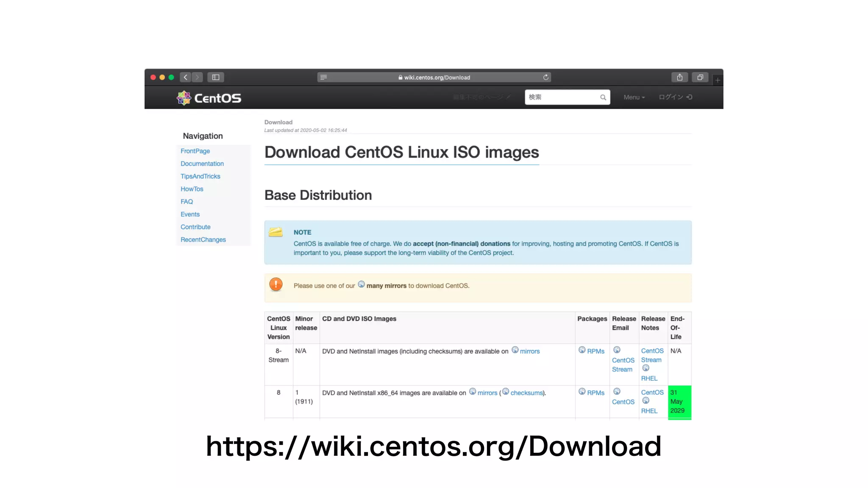Open RHEL release notes for version 8
Viewport: 868px width, 488px height.
tap(649, 411)
